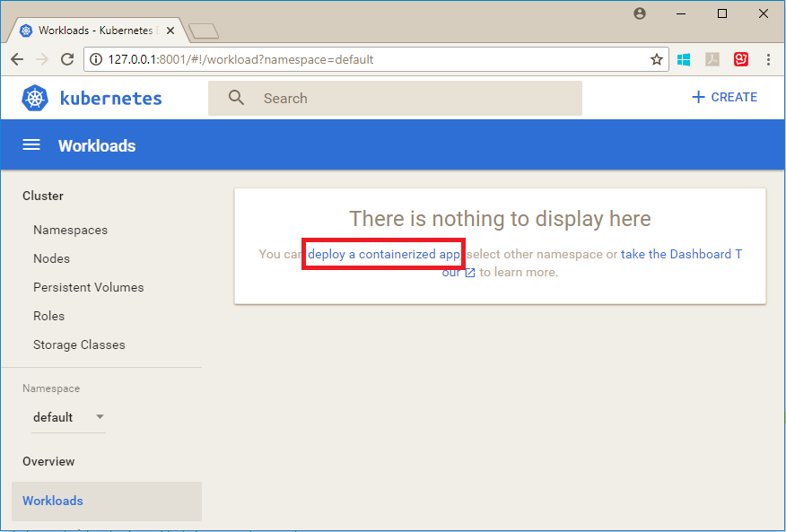The width and height of the screenshot is (786, 532).
Task: Bookmark this page with the star icon
Action: coord(656,60)
